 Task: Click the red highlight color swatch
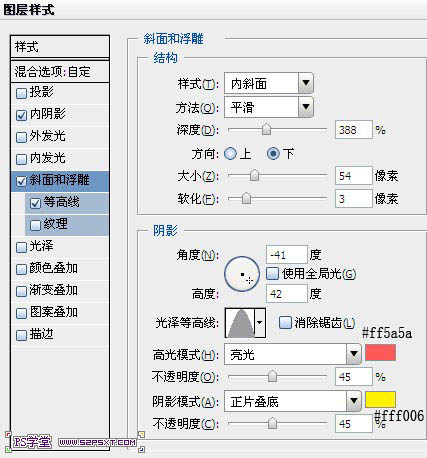coord(380,352)
